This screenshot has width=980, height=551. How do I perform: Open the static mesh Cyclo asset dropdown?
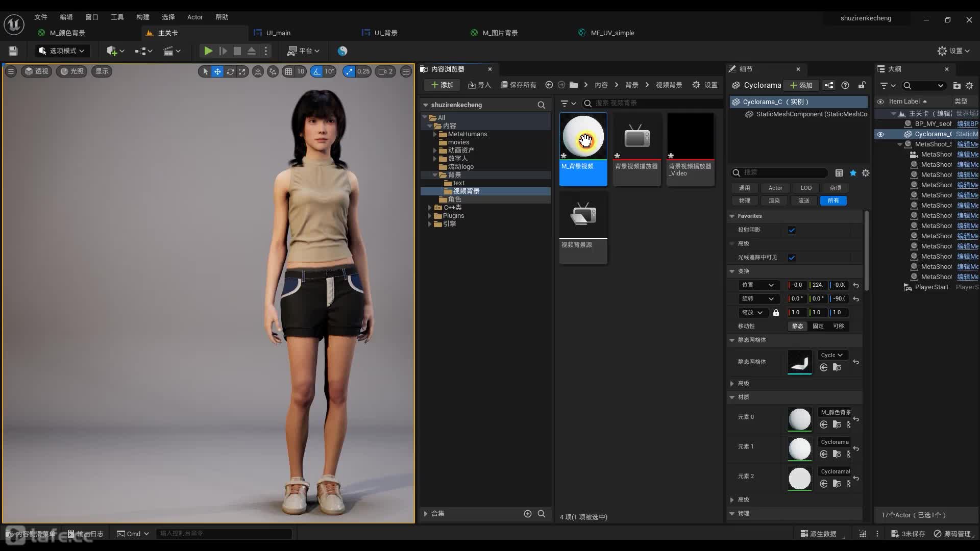832,356
